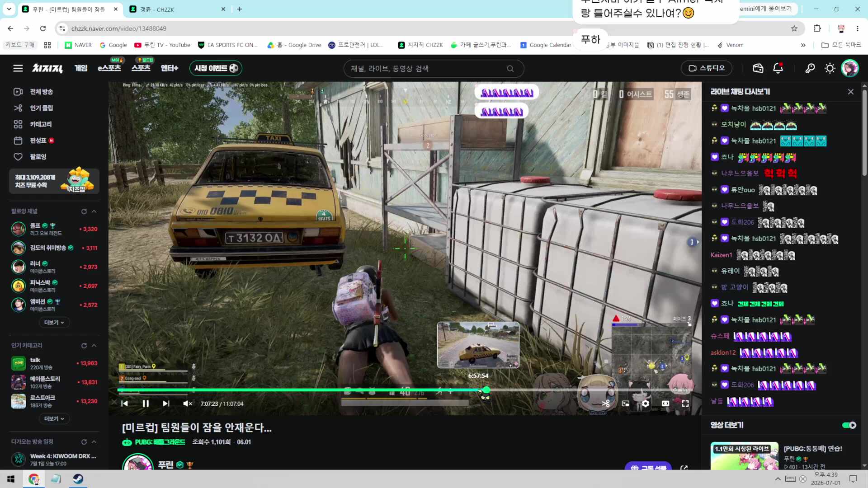Open the talk category entry

54,363
